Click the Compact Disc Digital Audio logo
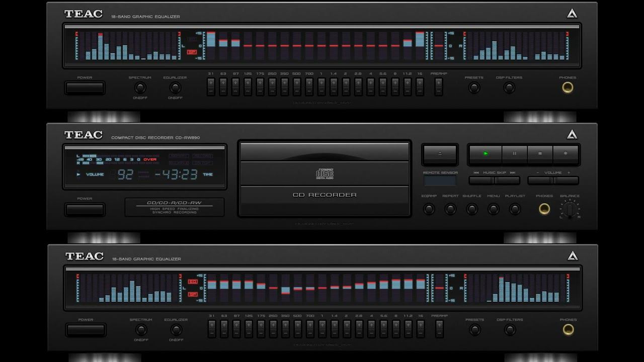This screenshot has width=644, height=362. pyautogui.click(x=325, y=174)
